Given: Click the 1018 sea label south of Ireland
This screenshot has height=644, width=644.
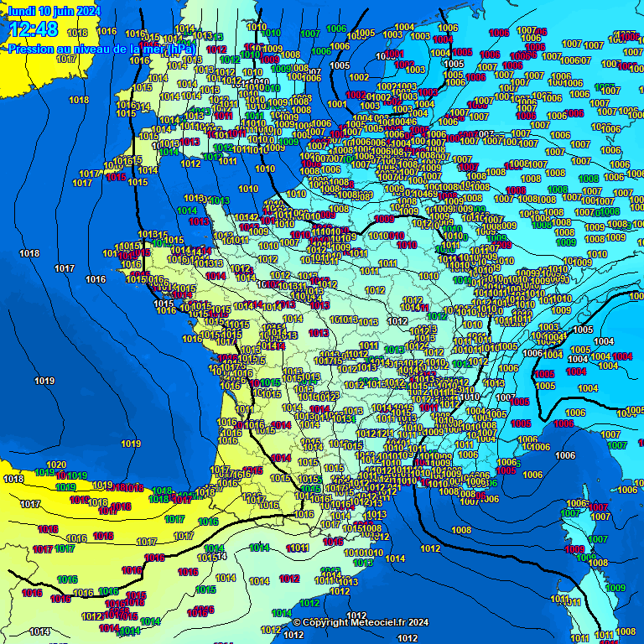Looking at the screenshot, I should (79, 100).
